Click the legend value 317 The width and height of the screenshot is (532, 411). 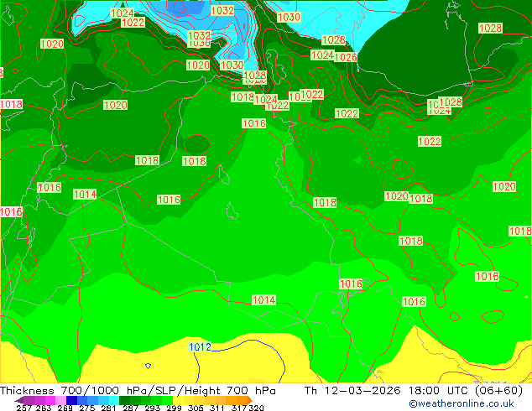(239, 408)
